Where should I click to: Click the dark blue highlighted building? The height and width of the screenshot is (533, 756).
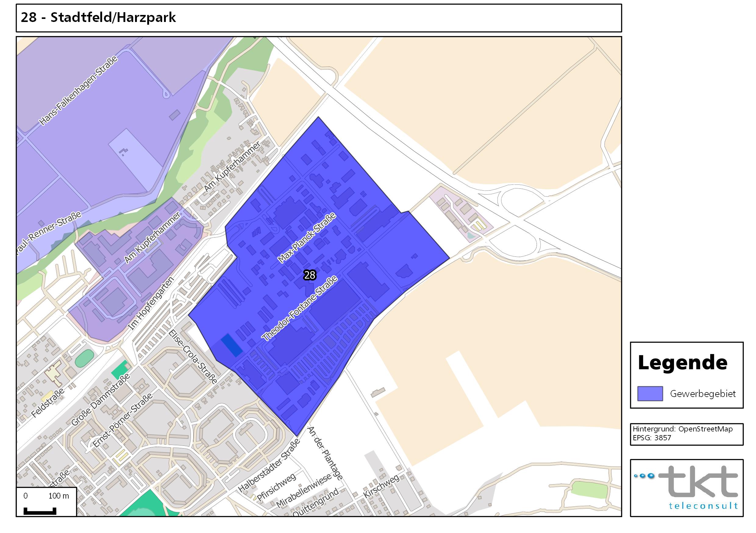click(x=232, y=345)
